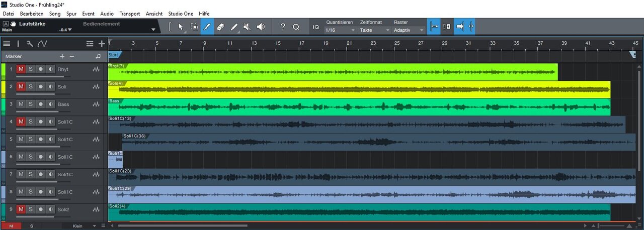The height and width of the screenshot is (230, 644).
Task: Unmute the Rhyt track
Action: point(21,69)
